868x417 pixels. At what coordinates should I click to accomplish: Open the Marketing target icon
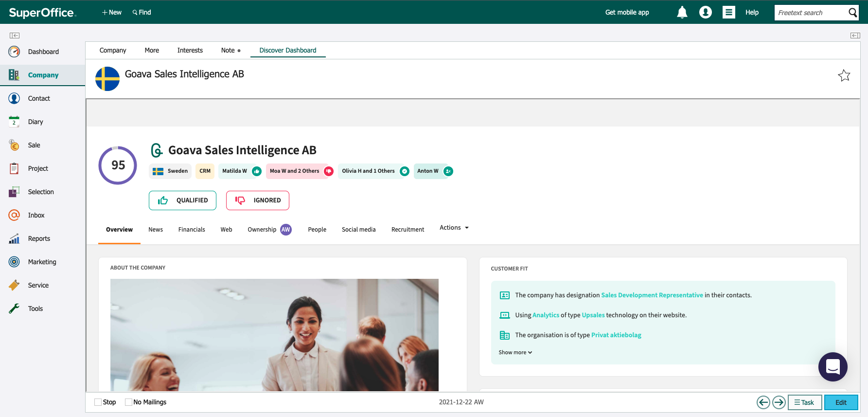14,262
